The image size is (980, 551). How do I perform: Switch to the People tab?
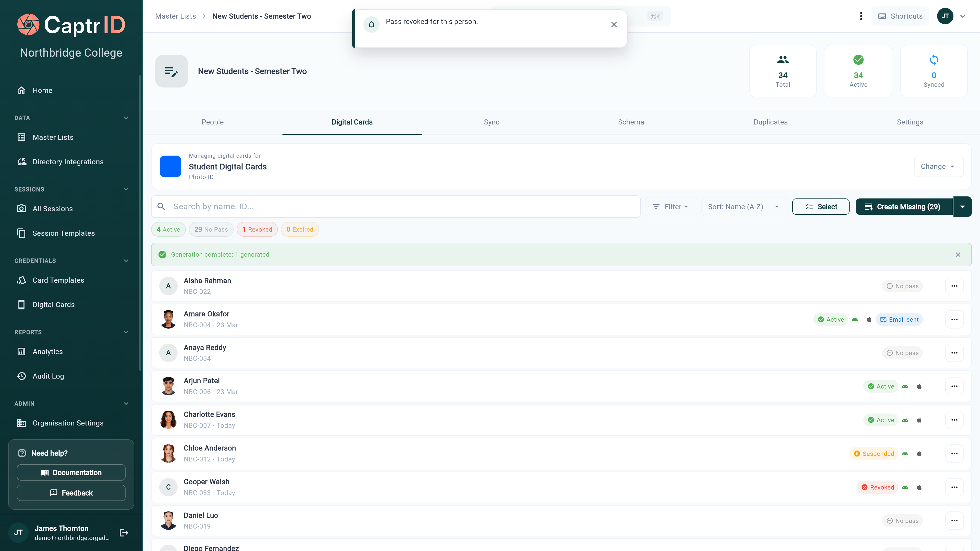tap(212, 122)
